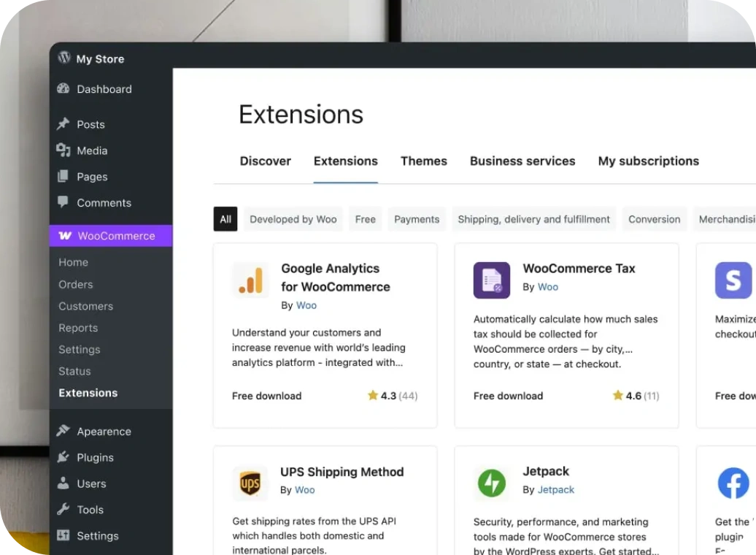Open Tools menu item
The width and height of the screenshot is (756, 555).
90,510
